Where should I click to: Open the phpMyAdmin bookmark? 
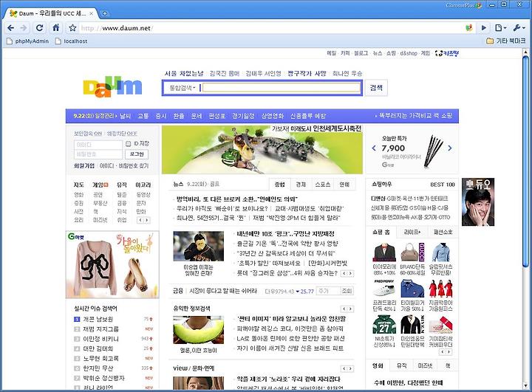pyautogui.click(x=28, y=41)
